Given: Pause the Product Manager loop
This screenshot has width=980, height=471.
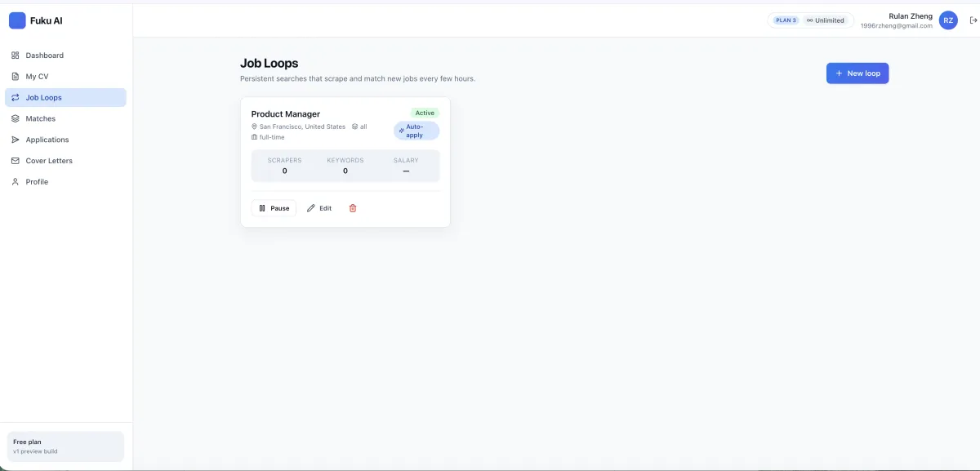Looking at the screenshot, I should pyautogui.click(x=274, y=208).
